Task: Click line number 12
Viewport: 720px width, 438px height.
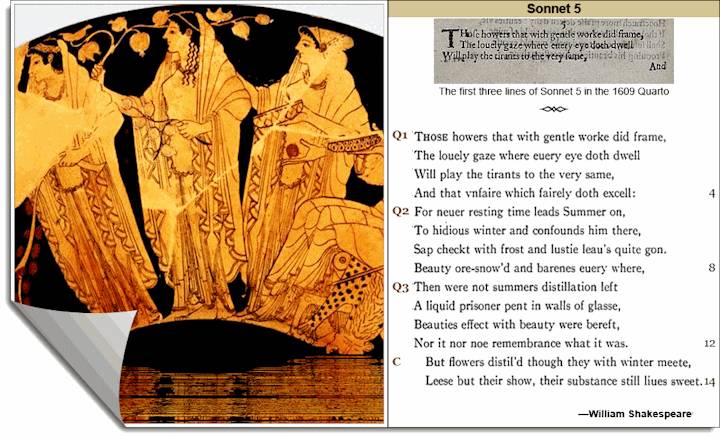Action: coord(709,343)
